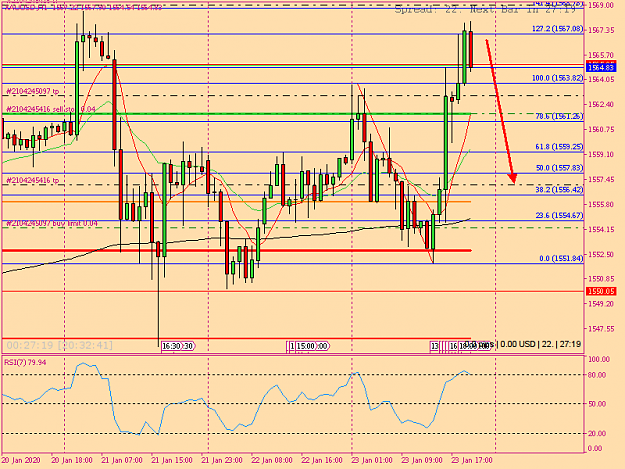Click the 38.2 (1556.42) Fibonacci label
Viewport: 625px width, 469px height.
pos(559,190)
